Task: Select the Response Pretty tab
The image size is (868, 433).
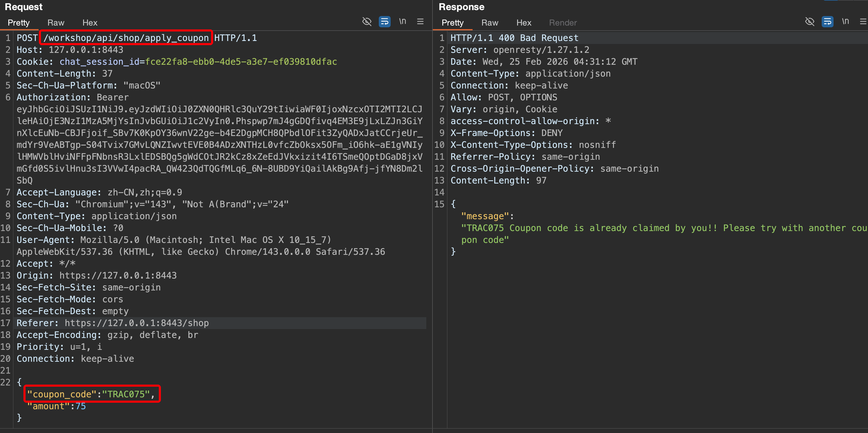Action: click(x=452, y=23)
